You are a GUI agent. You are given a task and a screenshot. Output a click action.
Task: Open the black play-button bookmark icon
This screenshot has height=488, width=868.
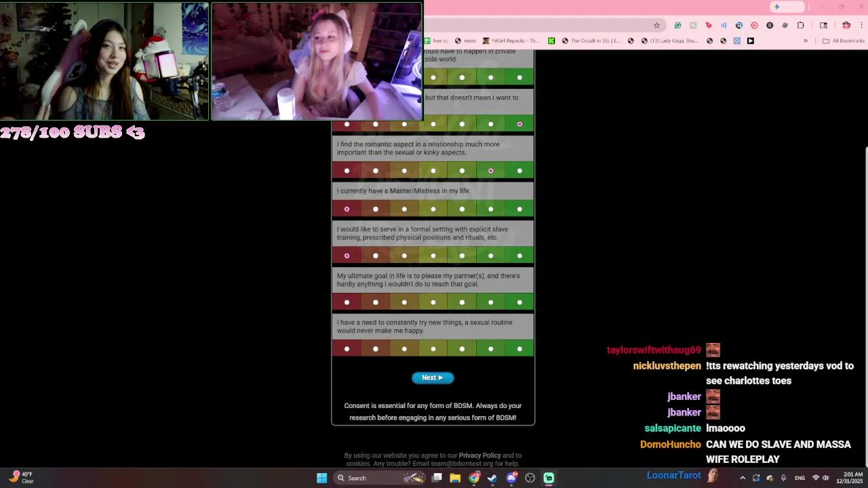[750, 41]
